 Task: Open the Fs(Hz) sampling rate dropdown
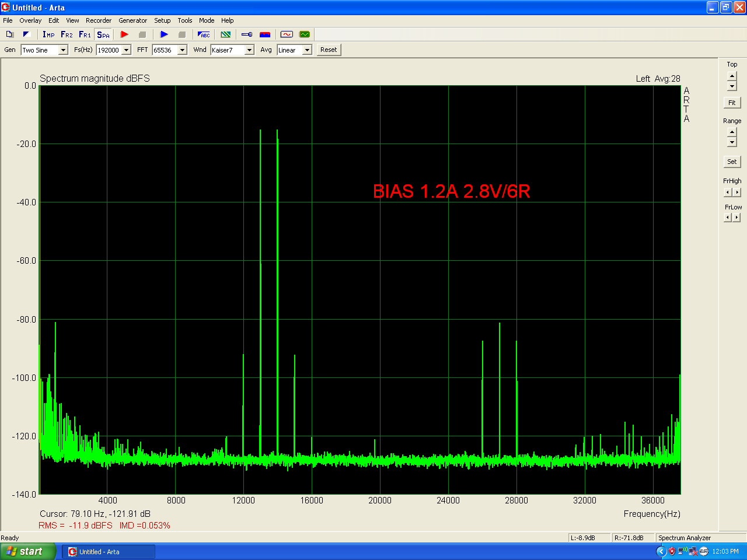click(126, 50)
